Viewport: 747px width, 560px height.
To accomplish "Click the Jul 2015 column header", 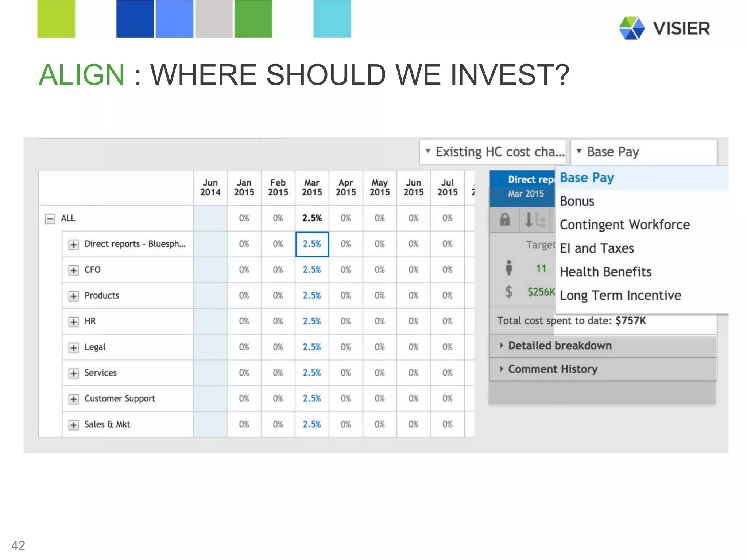I will pos(448,187).
